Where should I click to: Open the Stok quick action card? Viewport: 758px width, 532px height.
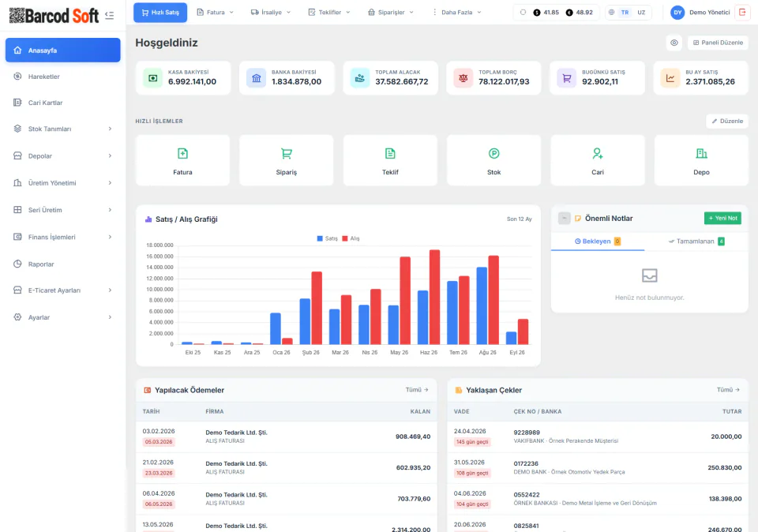(x=493, y=160)
